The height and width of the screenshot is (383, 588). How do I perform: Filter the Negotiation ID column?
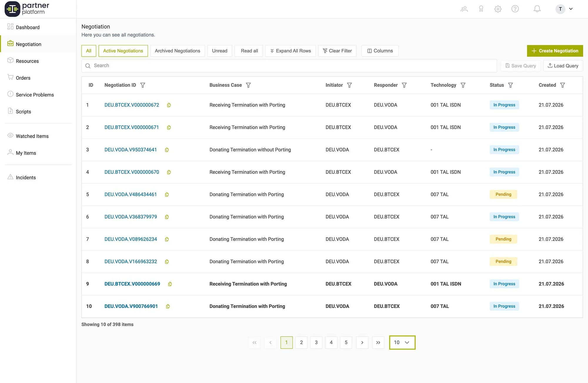tap(143, 85)
